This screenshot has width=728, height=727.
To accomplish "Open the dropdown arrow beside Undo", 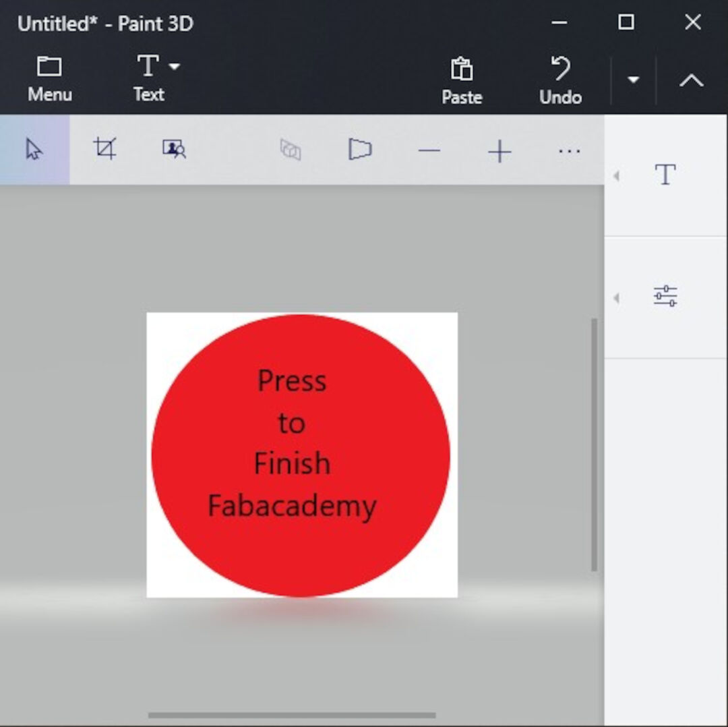I will [632, 79].
